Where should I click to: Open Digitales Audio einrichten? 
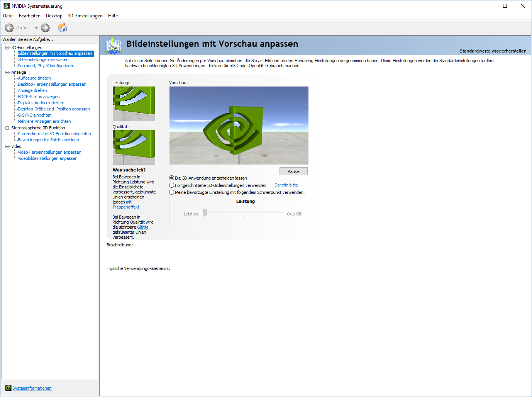(x=41, y=103)
